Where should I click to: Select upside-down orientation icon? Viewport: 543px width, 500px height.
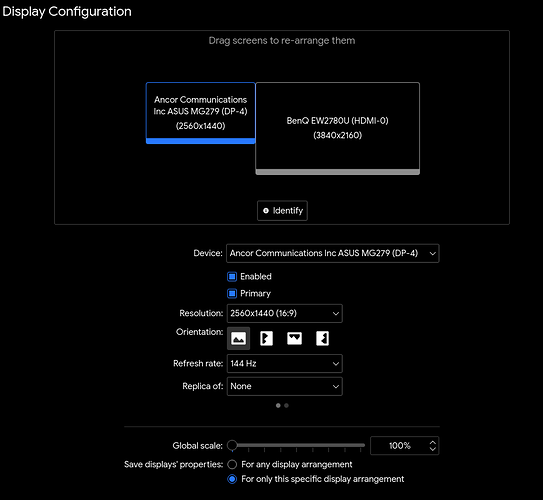[294, 338]
